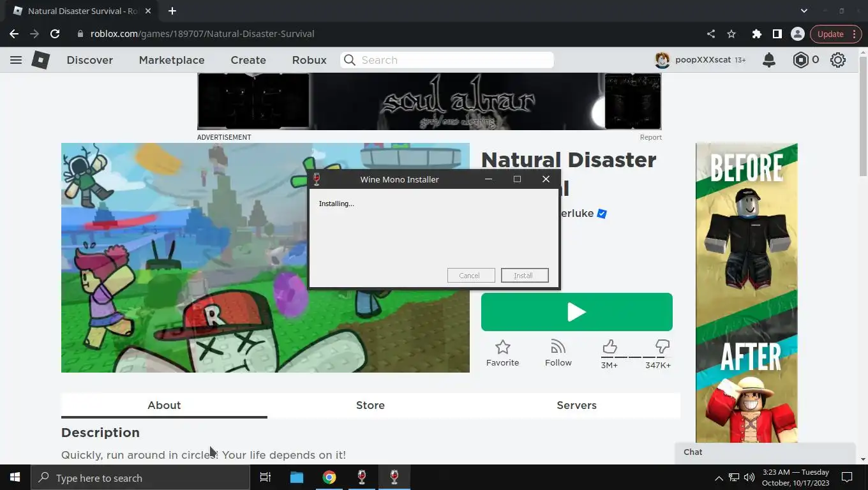Click the search magnifier icon

pos(350,60)
